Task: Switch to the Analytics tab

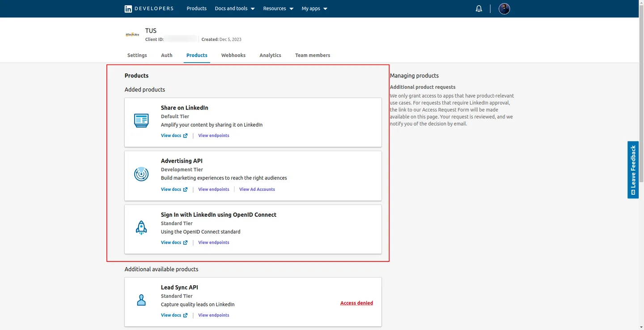Action: pos(270,55)
